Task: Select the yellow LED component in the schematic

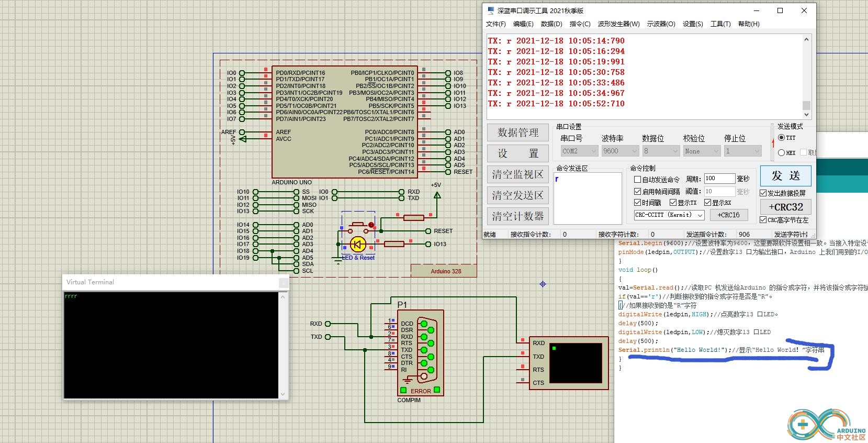Action: pos(358,244)
